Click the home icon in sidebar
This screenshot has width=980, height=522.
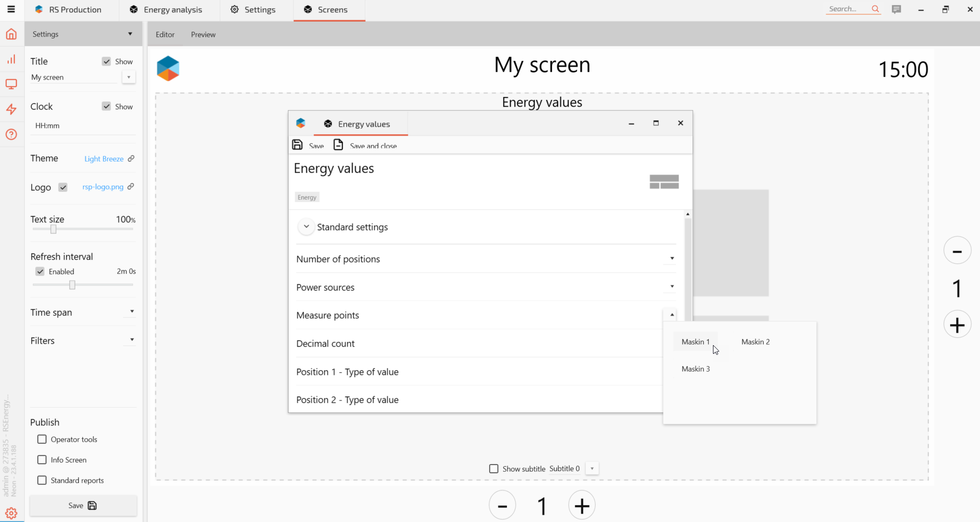(x=11, y=34)
